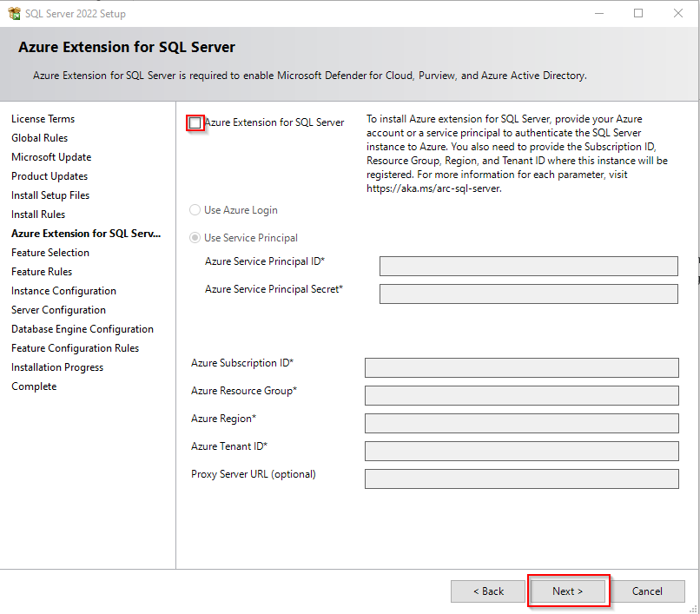This screenshot has height=614, width=700.
Task: Click the Azure Service Principal Secret field
Action: click(x=528, y=294)
